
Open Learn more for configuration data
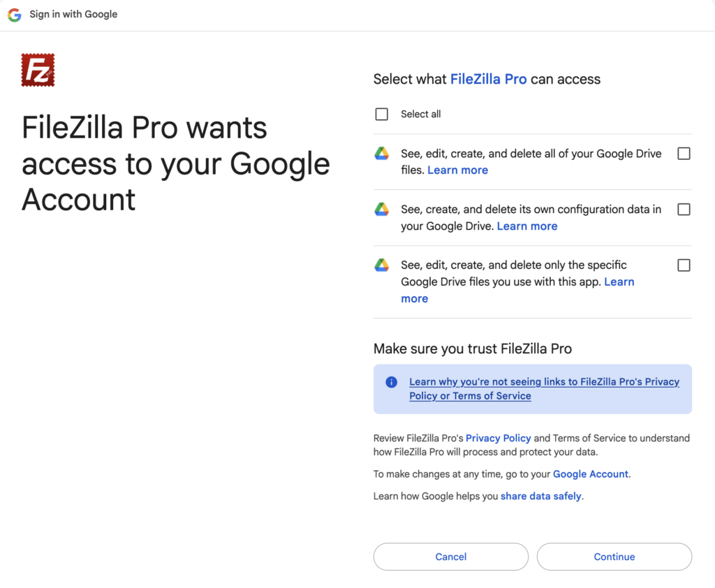[527, 226]
